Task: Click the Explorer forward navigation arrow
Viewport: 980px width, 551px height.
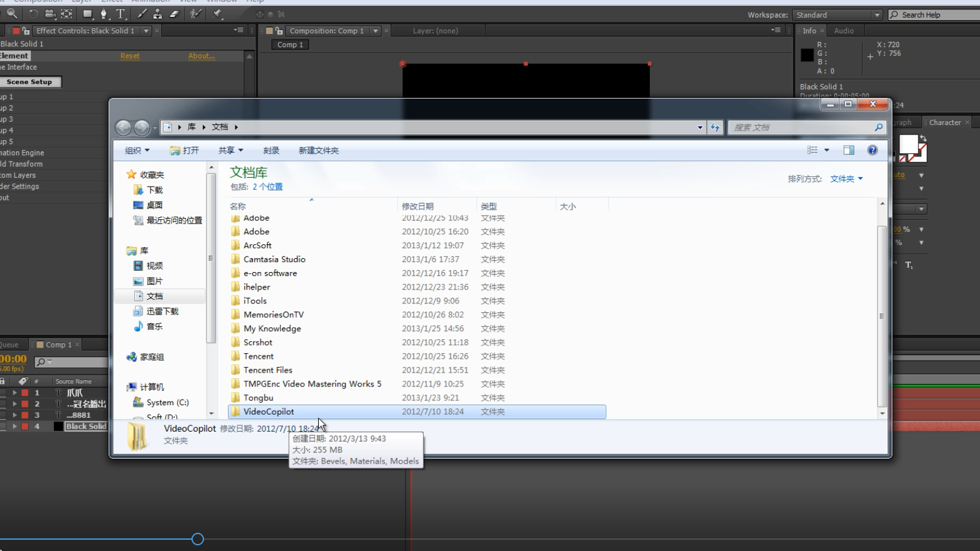Action: 143,128
